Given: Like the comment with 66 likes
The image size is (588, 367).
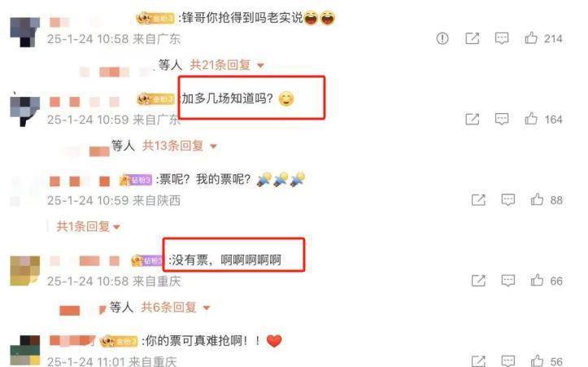Looking at the screenshot, I should point(537,280).
